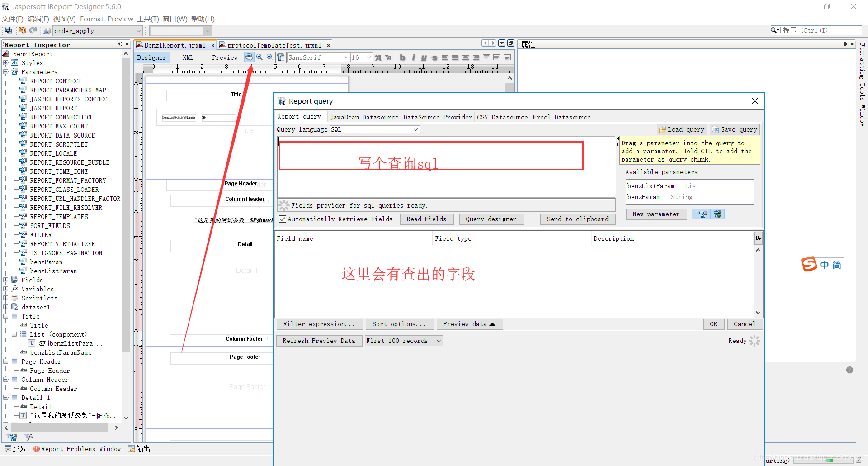Click the second parameter icon beside New parameter
This screenshot has width=868, height=466.
717,214
